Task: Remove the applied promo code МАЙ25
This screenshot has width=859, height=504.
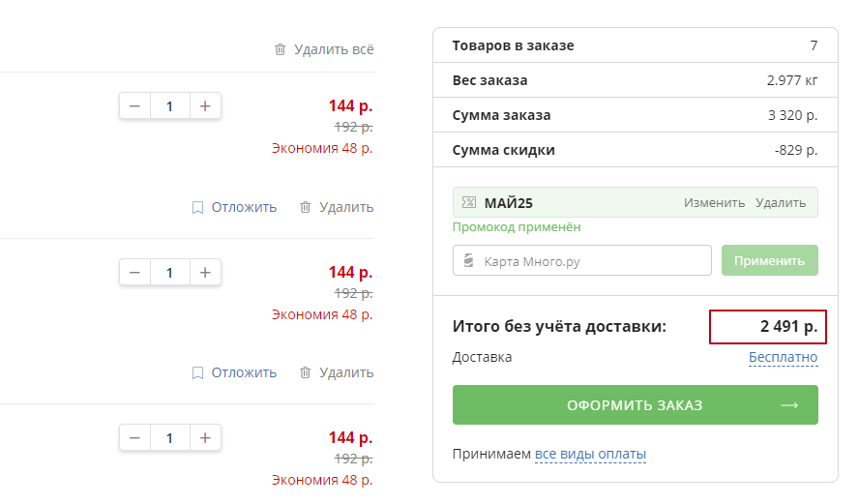Action: pyautogui.click(x=781, y=202)
